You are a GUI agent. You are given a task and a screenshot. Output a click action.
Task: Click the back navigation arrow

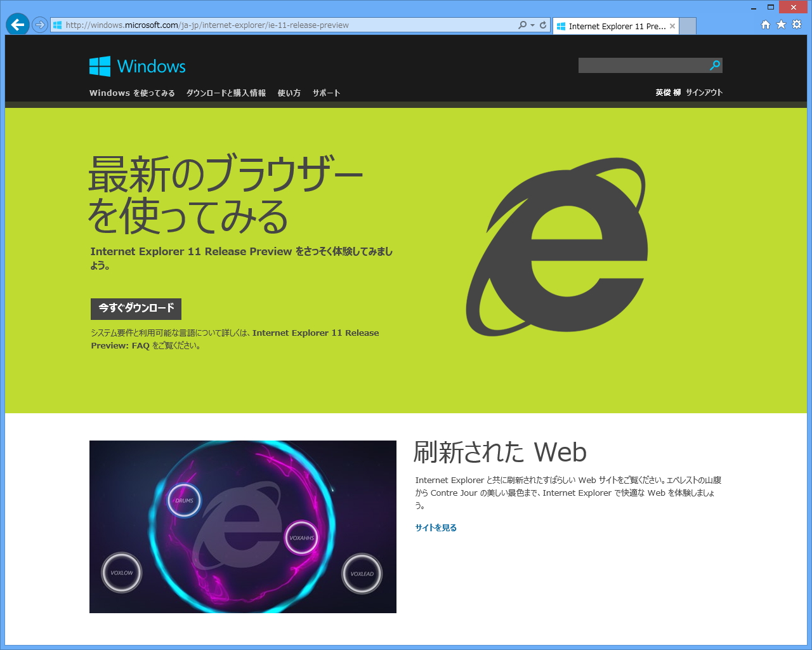[18, 24]
